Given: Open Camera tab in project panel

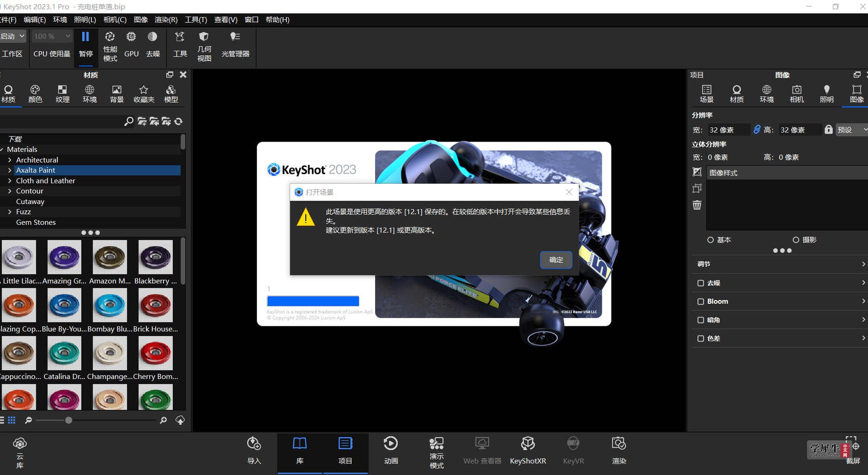Looking at the screenshot, I should 797,94.
